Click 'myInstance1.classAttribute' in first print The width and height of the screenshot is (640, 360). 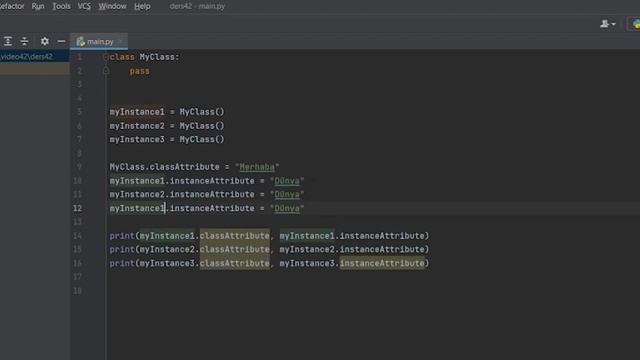(x=204, y=236)
